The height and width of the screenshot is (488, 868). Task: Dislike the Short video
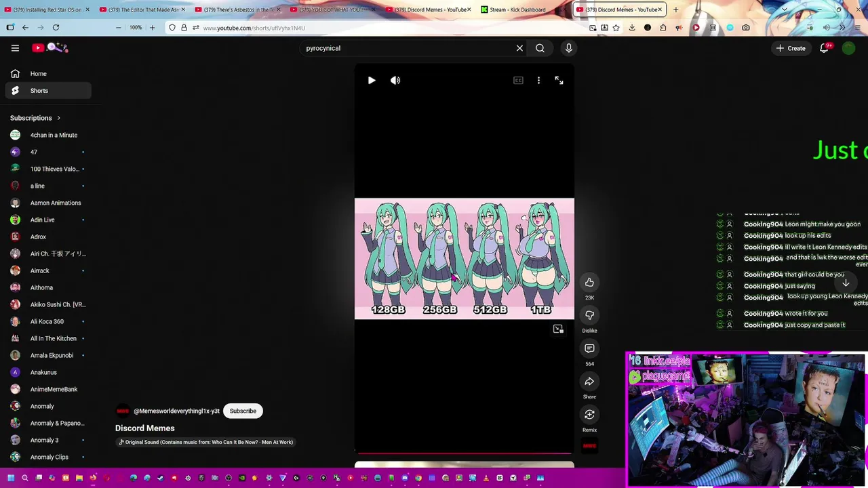tap(589, 315)
